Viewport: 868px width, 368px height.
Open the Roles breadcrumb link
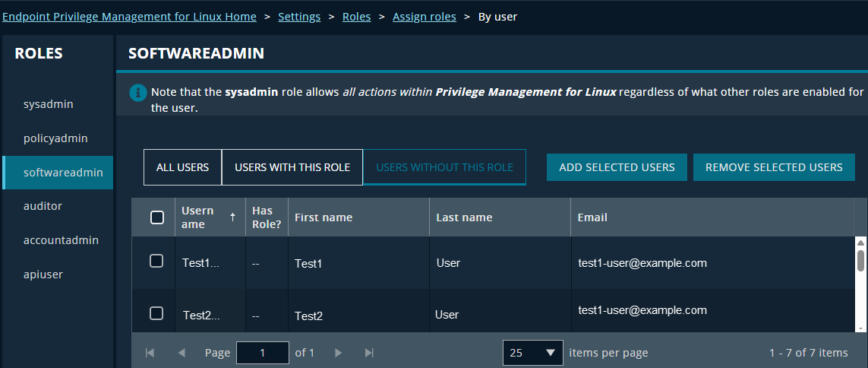pyautogui.click(x=357, y=17)
